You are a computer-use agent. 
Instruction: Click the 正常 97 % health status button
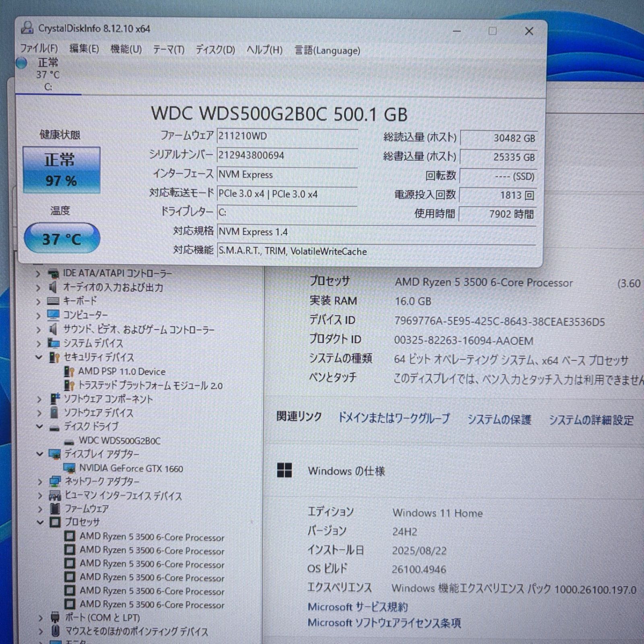tap(61, 170)
